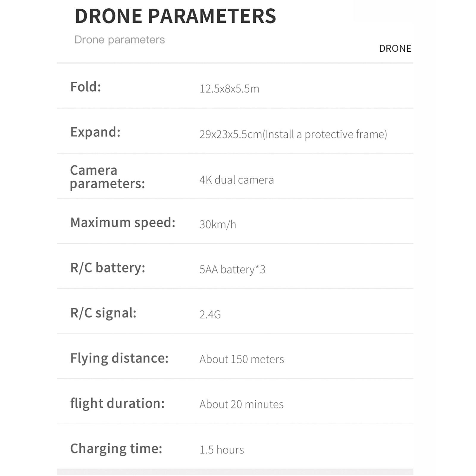Viewport: 476px width, 476px height.
Task: Select the Camera parameters label
Action: [107, 177]
